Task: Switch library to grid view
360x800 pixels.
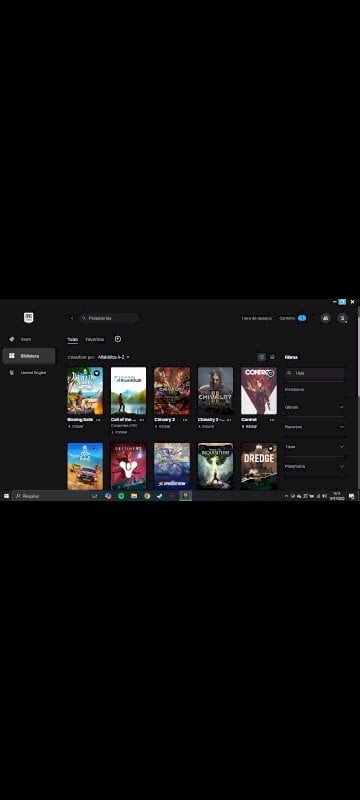Action: (261, 357)
